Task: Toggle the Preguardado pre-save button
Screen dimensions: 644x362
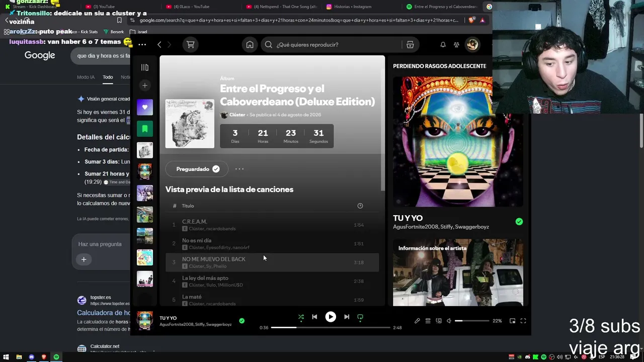Action: point(197,169)
